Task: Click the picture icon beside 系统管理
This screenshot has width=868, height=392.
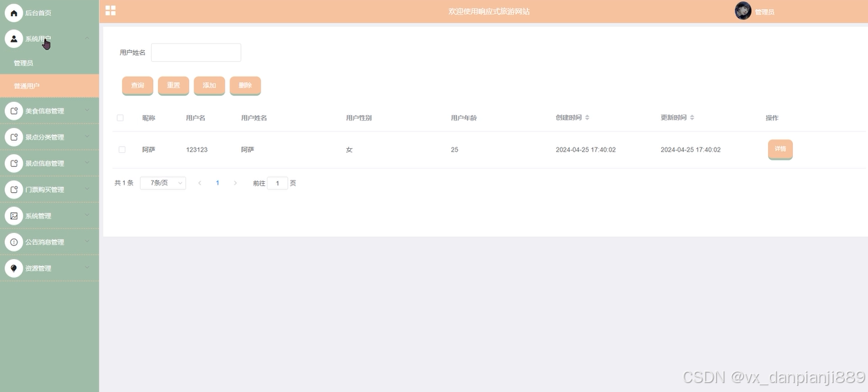Action: pos(14,216)
